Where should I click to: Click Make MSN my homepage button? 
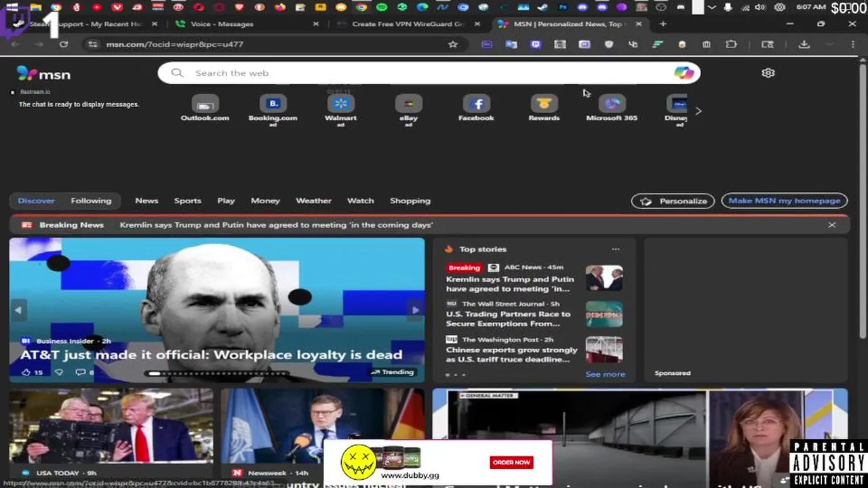click(785, 201)
